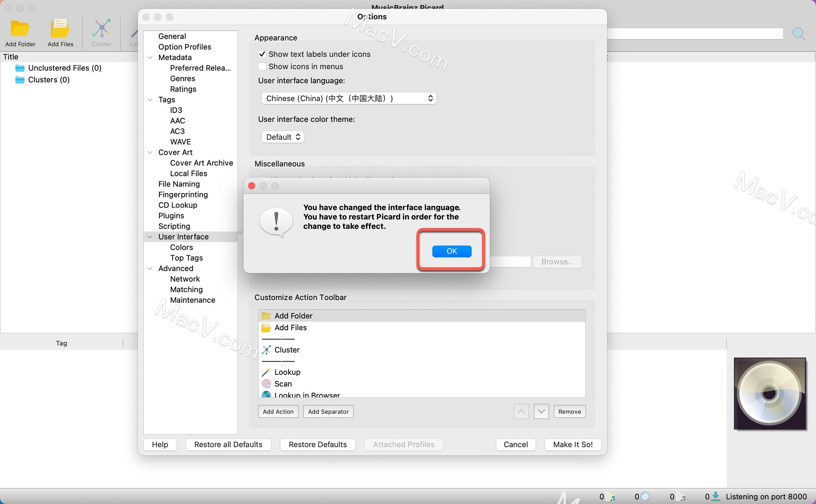Click the Lookup in Browser globe icon
This screenshot has width=816, height=504.
click(x=266, y=394)
